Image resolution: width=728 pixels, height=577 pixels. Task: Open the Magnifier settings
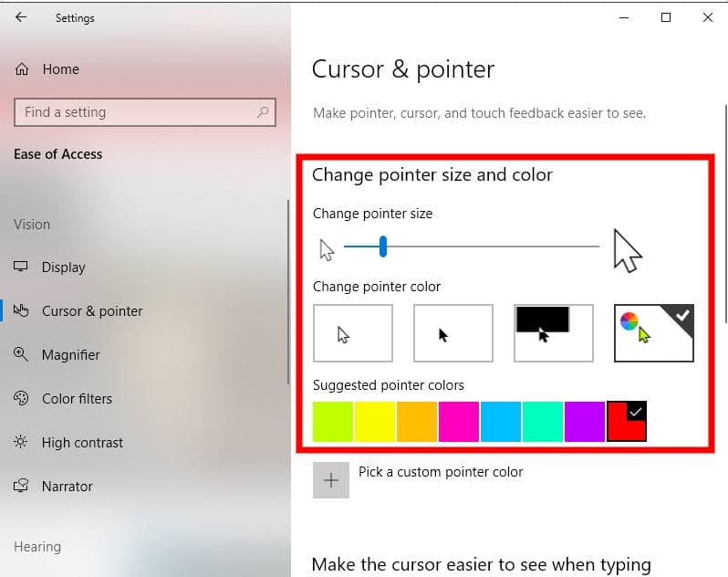click(70, 355)
